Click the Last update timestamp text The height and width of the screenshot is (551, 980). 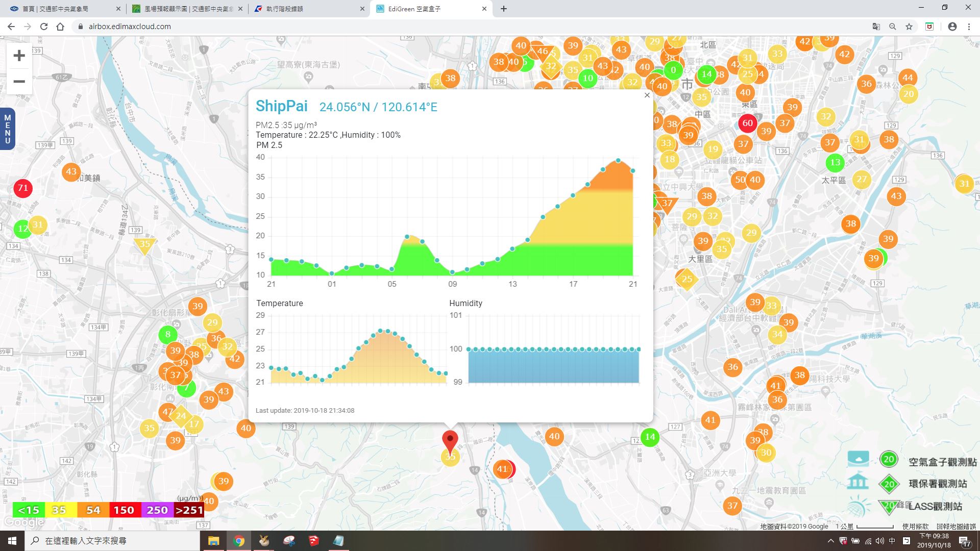(x=305, y=410)
